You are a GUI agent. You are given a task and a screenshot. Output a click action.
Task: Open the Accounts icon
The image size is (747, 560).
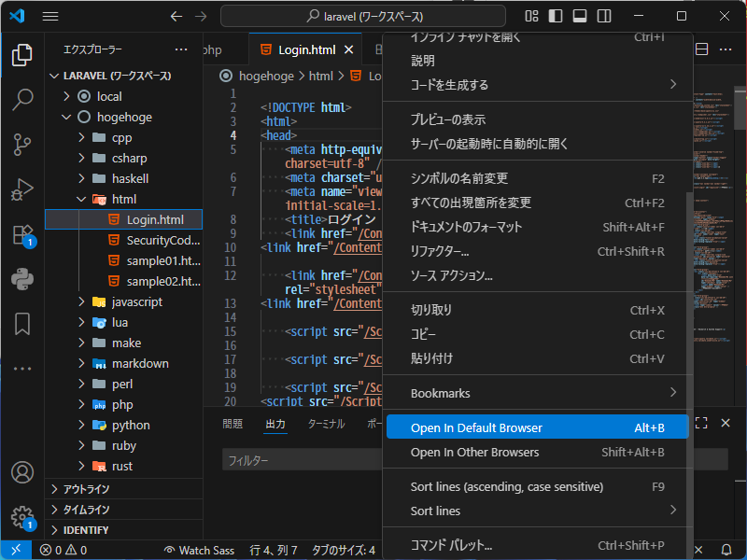(22, 472)
